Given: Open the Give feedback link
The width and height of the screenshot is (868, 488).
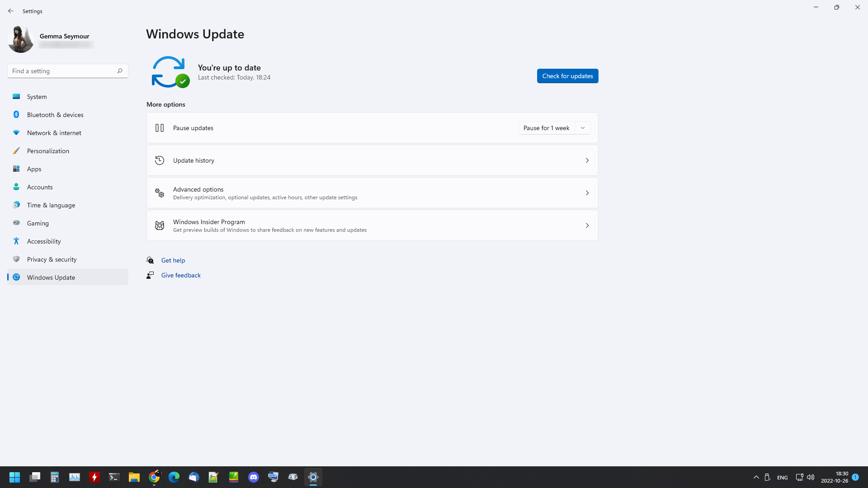Looking at the screenshot, I should click(x=181, y=275).
